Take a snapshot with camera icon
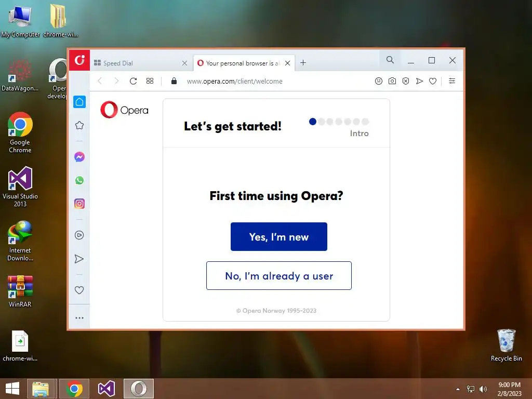This screenshot has width=532, height=399. tap(392, 81)
